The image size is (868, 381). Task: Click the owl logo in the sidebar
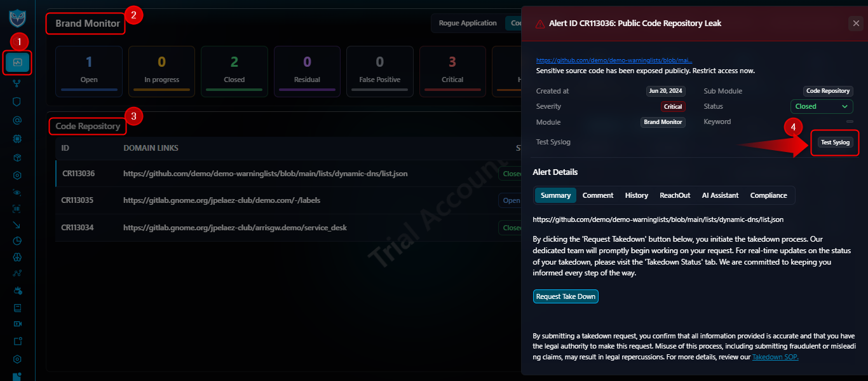(18, 18)
